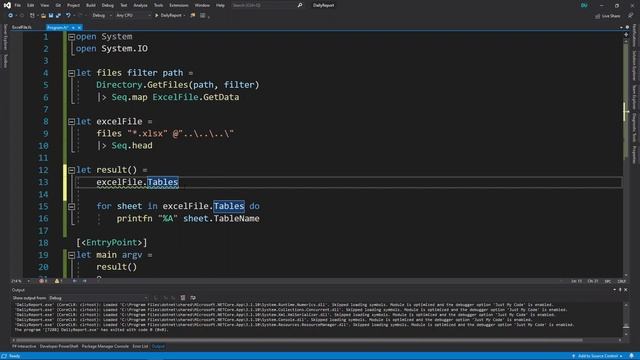Viewport: 640px width, 360px height.
Task: Collapse the 'let excelFile' block
Action: 71,122
